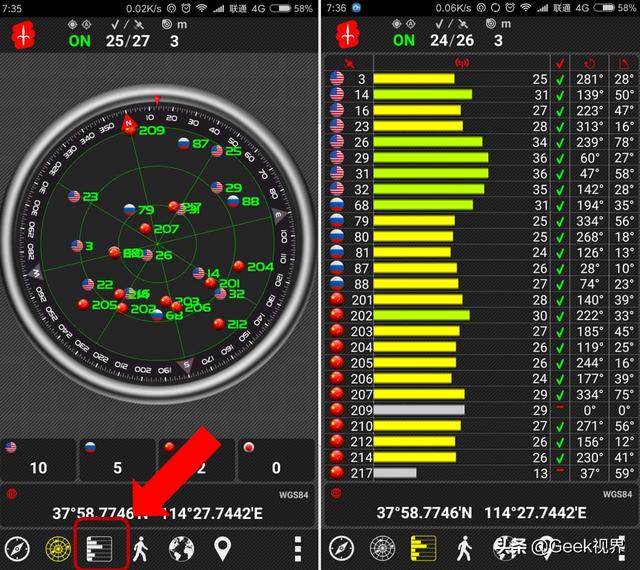The height and width of the screenshot is (570, 640).
Task: Tap the green checkmark for satellite 3 row
Action: [x=560, y=79]
